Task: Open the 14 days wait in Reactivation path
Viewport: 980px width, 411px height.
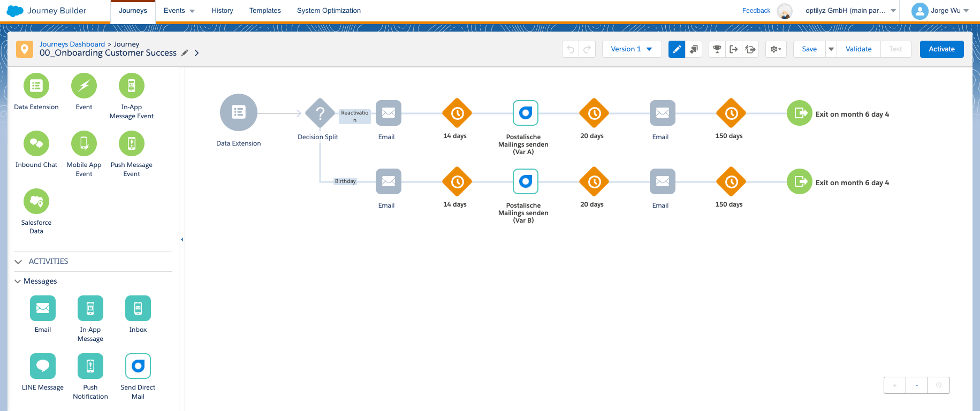Action: [x=457, y=113]
